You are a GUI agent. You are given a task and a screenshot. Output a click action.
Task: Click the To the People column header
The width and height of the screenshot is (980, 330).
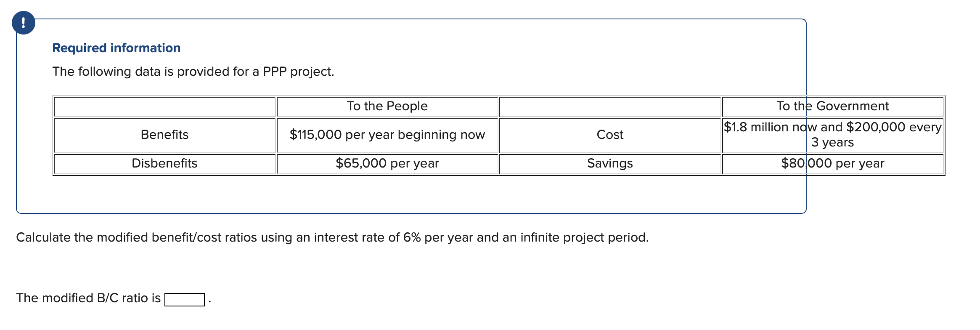[387, 106]
